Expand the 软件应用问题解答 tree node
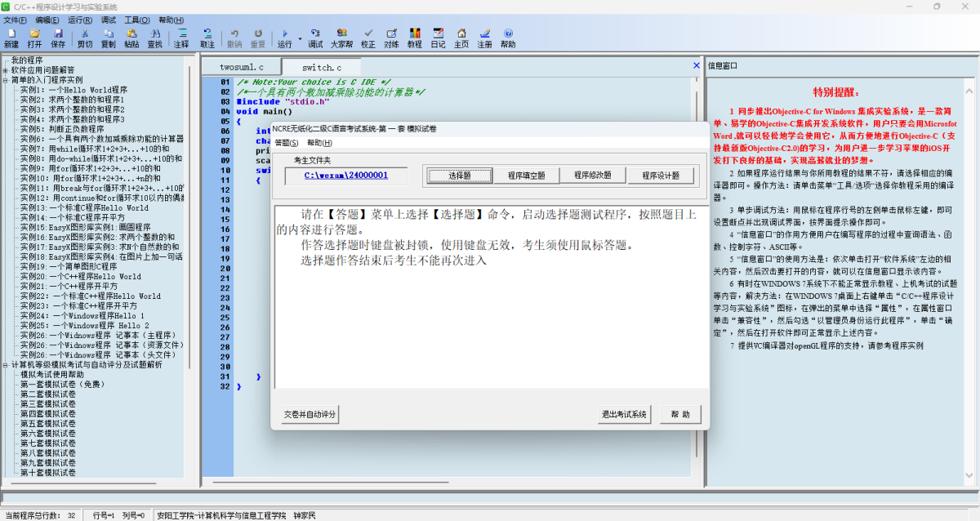Viewport: 980px width, 521px height. (6, 70)
